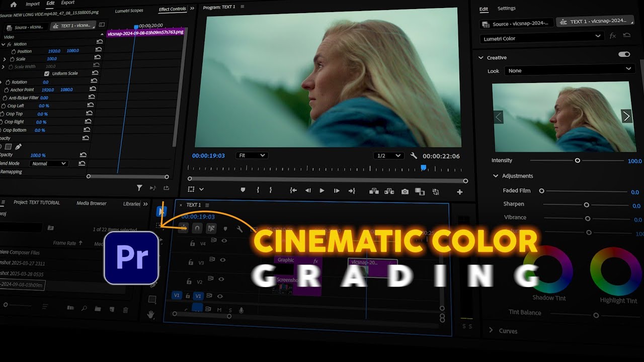Click the New Bin folder icon
Image resolution: width=644 pixels, height=362 pixels.
click(x=98, y=309)
